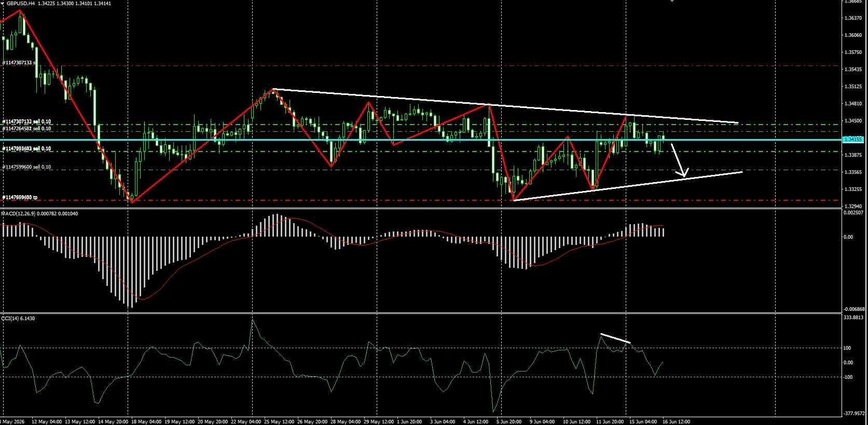Click the highlighted current price 1.34155
The width and height of the screenshot is (868, 425).
[x=853, y=139]
